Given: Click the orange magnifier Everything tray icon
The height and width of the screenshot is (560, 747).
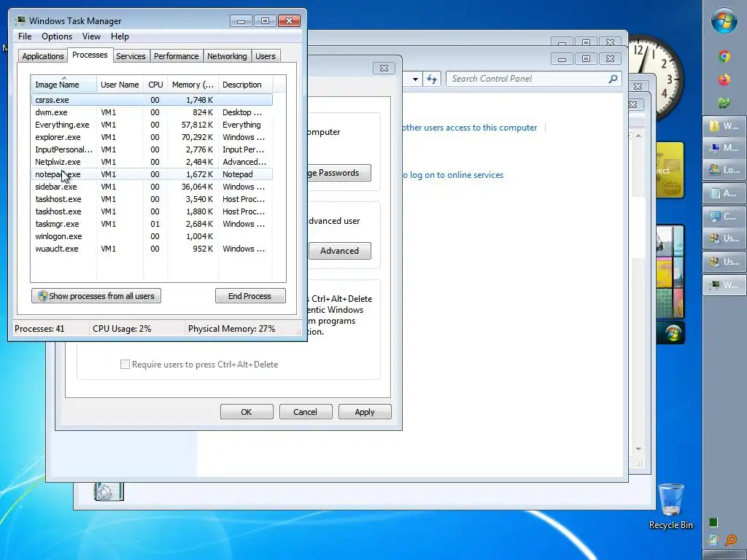Looking at the screenshot, I should pos(731,540).
